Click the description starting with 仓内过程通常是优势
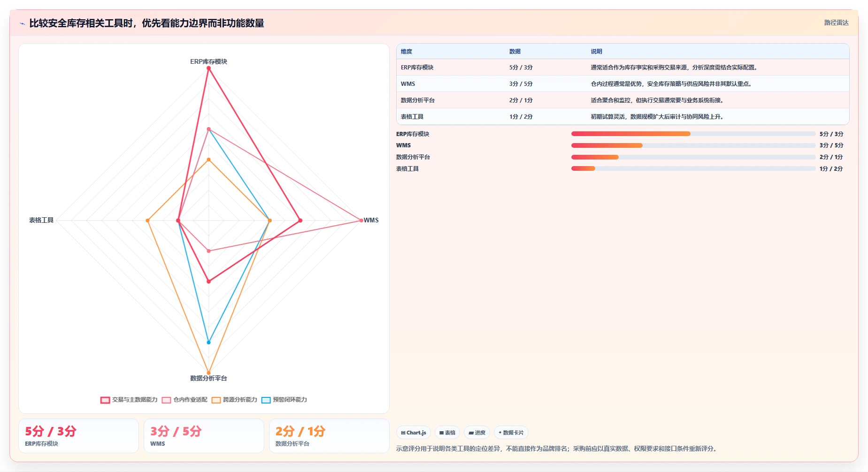The image size is (868, 472). (672, 84)
